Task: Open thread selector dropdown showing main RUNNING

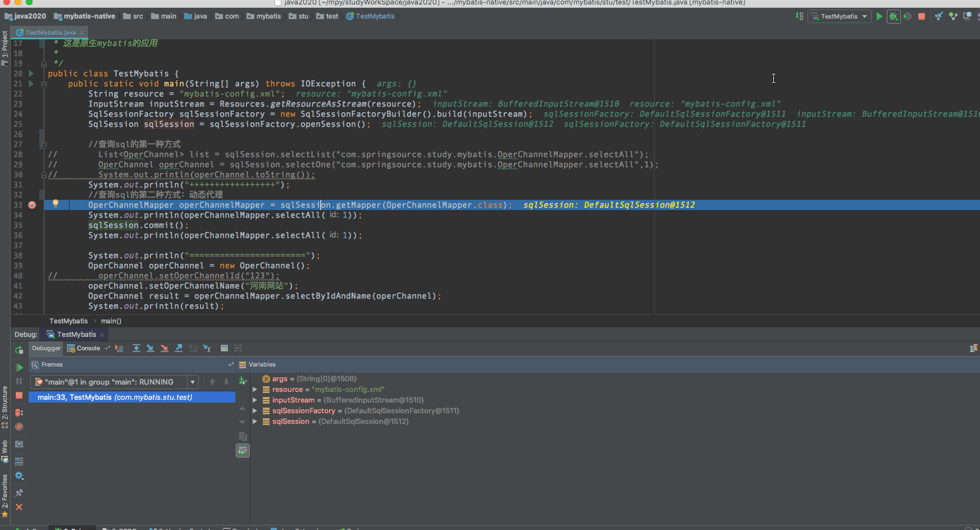Action: click(114, 382)
